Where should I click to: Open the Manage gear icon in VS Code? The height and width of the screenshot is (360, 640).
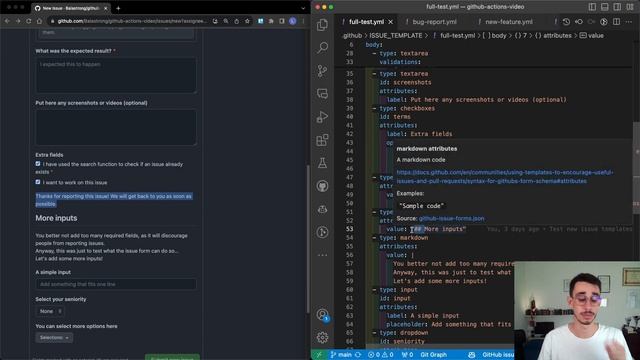pyautogui.click(x=322, y=338)
